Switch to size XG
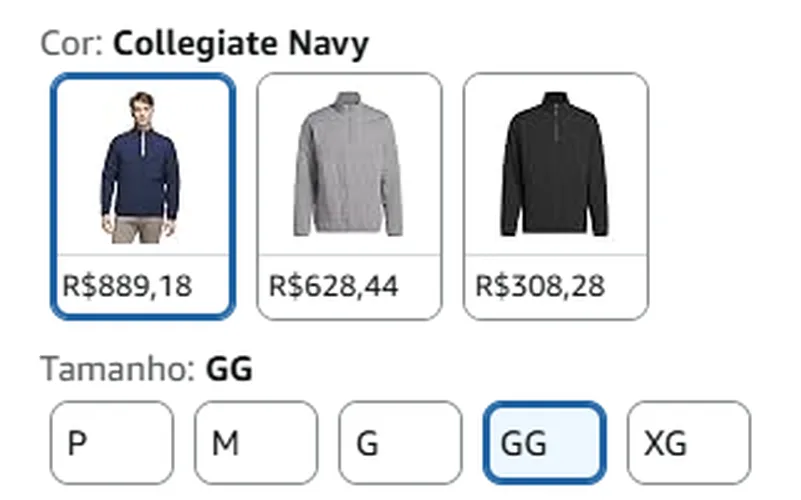This screenshot has width=801, height=500. (x=689, y=442)
